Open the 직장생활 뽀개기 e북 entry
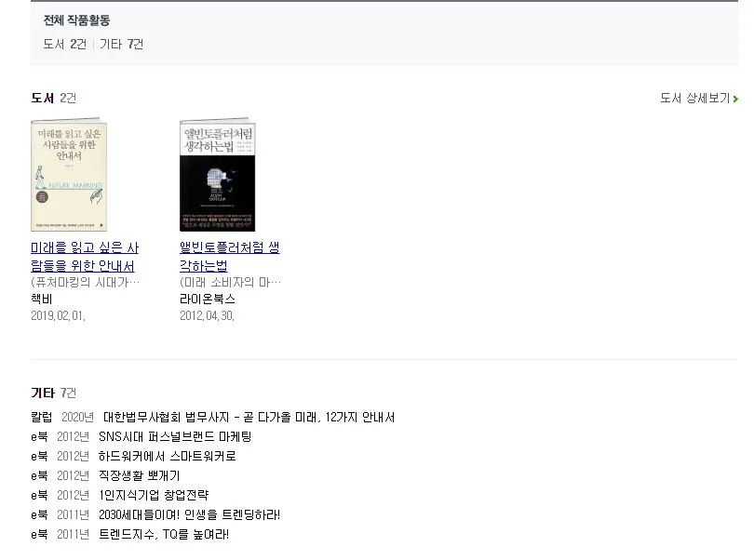This screenshot has width=754, height=560. click(139, 476)
